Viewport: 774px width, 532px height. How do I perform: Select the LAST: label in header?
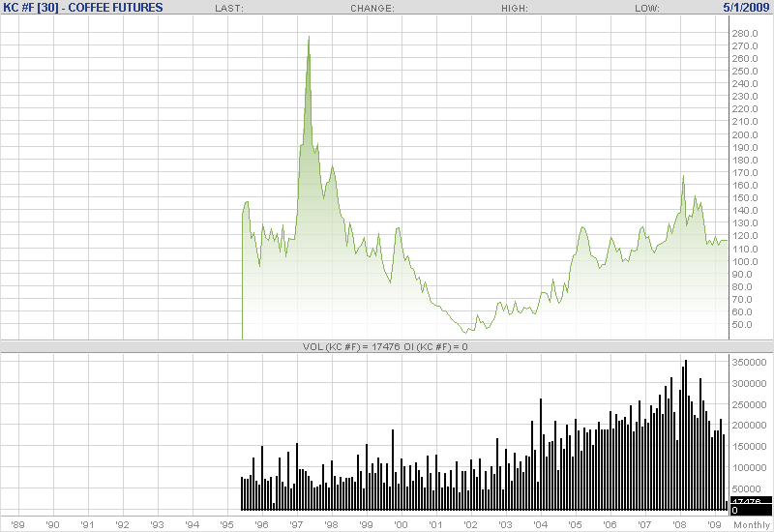point(229,9)
